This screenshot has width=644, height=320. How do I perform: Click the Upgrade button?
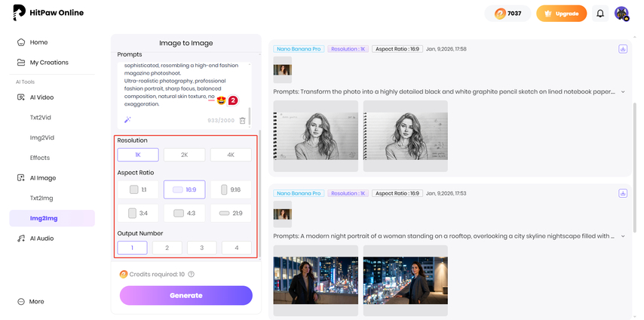pos(561,14)
